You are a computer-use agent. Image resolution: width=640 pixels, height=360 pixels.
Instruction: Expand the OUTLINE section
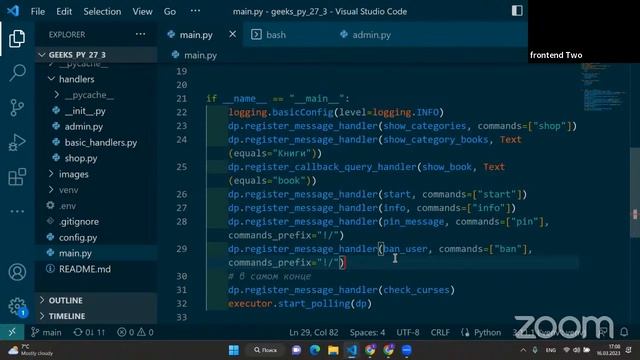pyautogui.click(x=65, y=300)
